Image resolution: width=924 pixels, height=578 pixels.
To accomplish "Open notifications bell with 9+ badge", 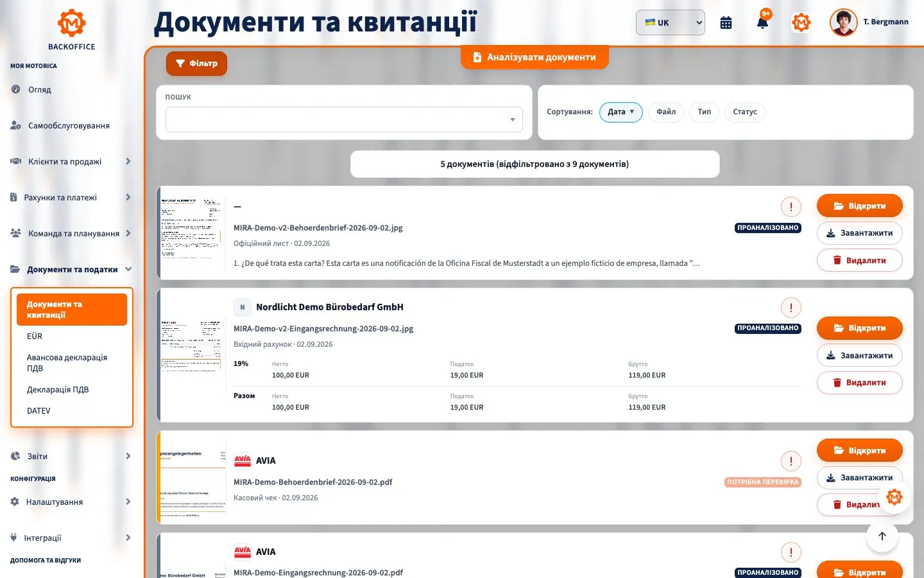I will pos(763,22).
